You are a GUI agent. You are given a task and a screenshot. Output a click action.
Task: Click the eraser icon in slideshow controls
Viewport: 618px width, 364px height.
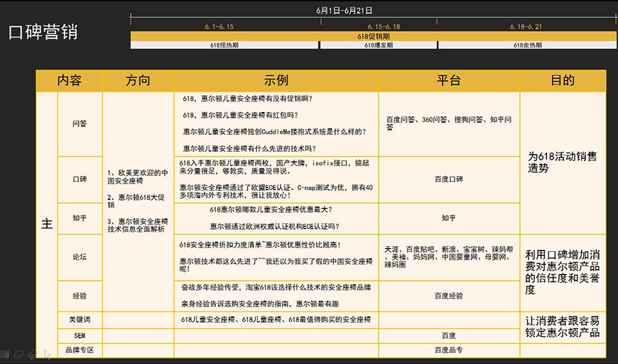coord(32,353)
